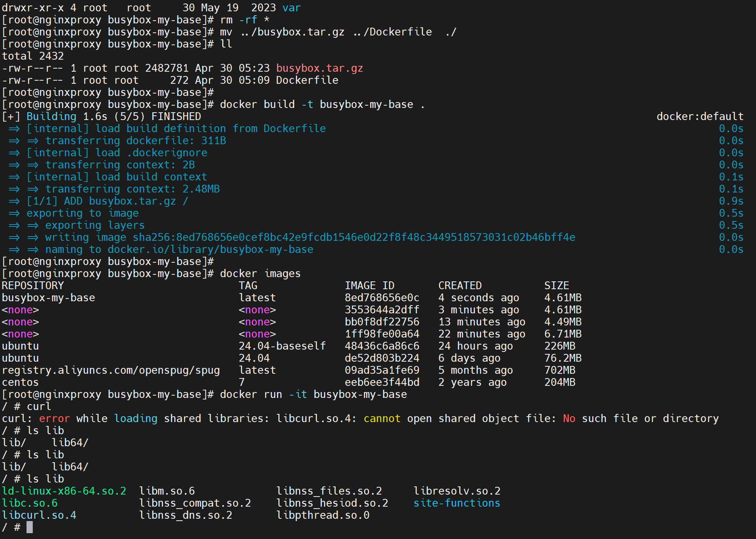Click the docker.io/library/busybox-my-base naming line

pos(210,249)
